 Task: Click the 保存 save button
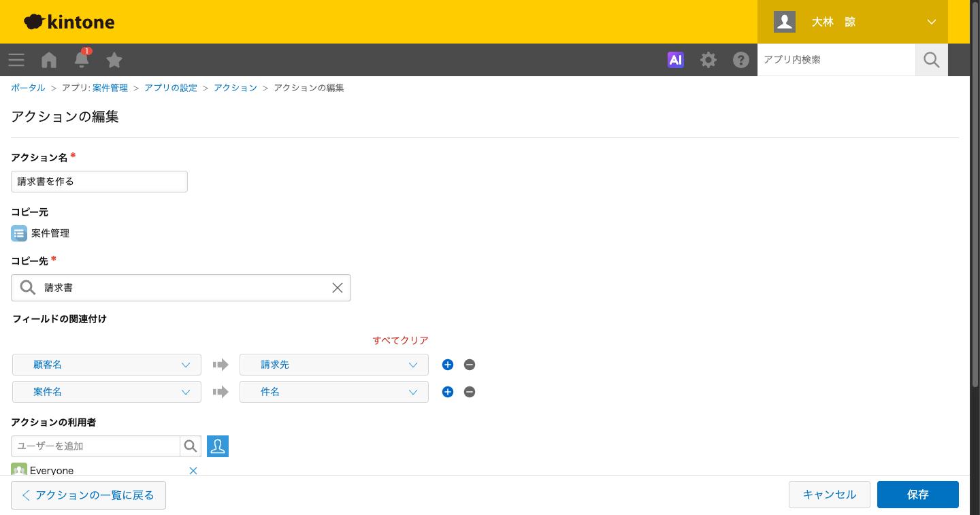pyautogui.click(x=918, y=495)
